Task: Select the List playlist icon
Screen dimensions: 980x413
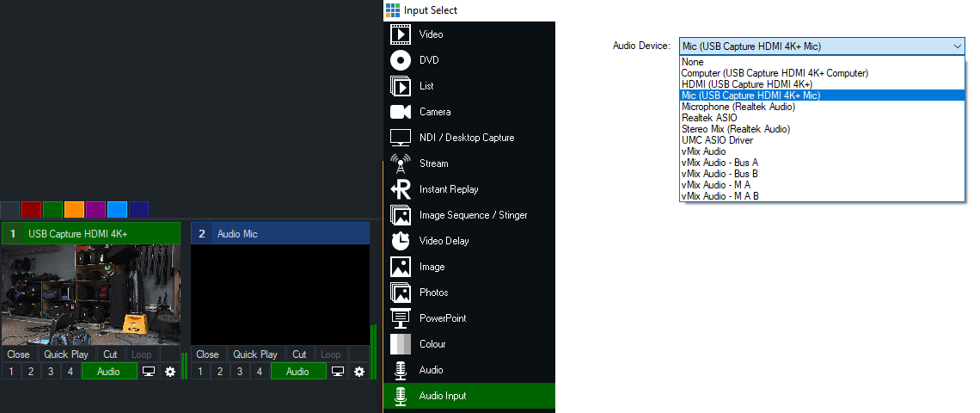Action: (400, 86)
